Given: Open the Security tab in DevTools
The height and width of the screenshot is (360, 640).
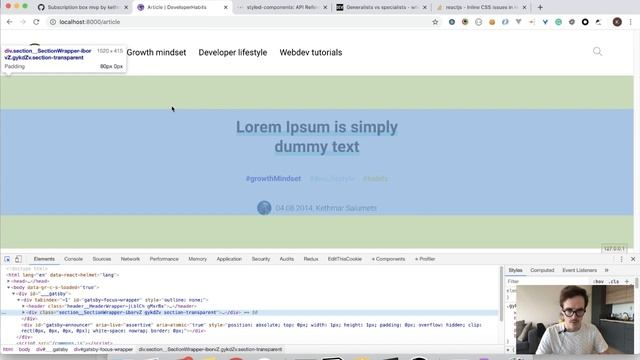Looking at the screenshot, I should coord(261,259).
